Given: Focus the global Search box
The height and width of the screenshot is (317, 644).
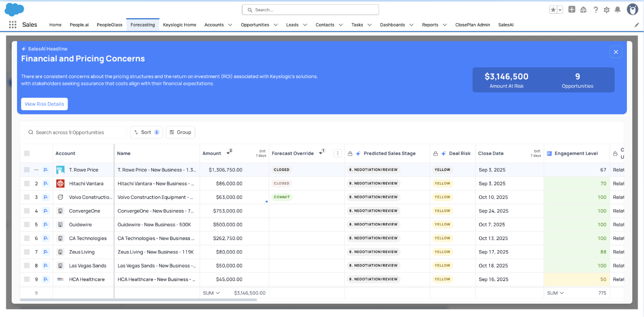Looking at the screenshot, I should point(310,10).
